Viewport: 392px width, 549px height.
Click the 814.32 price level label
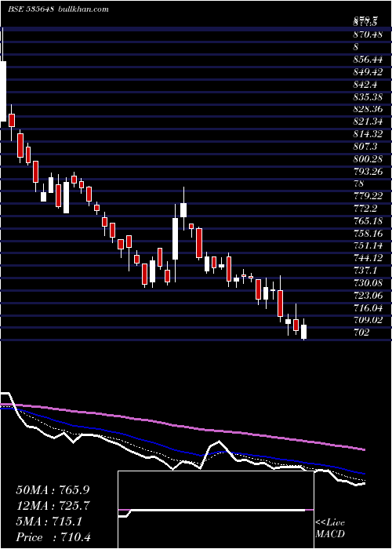pos(367,134)
